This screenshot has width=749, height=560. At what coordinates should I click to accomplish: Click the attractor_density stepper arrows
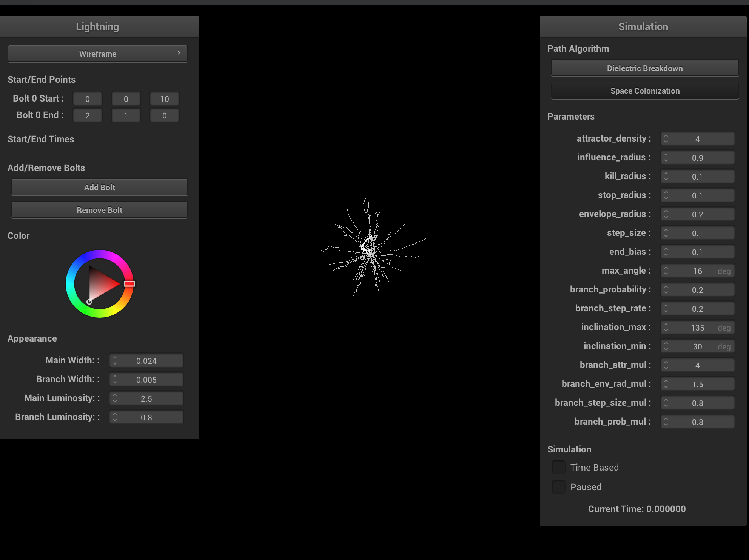tap(666, 139)
